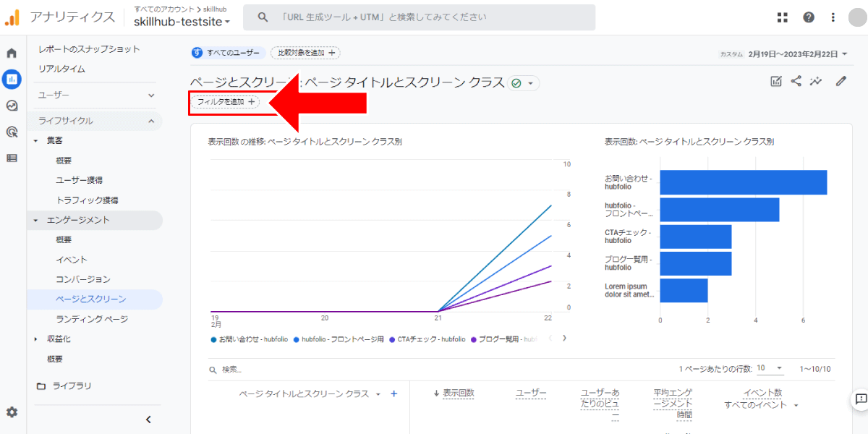868x434 pixels.
Task: Expand the 収益化 group
Action: point(36,339)
